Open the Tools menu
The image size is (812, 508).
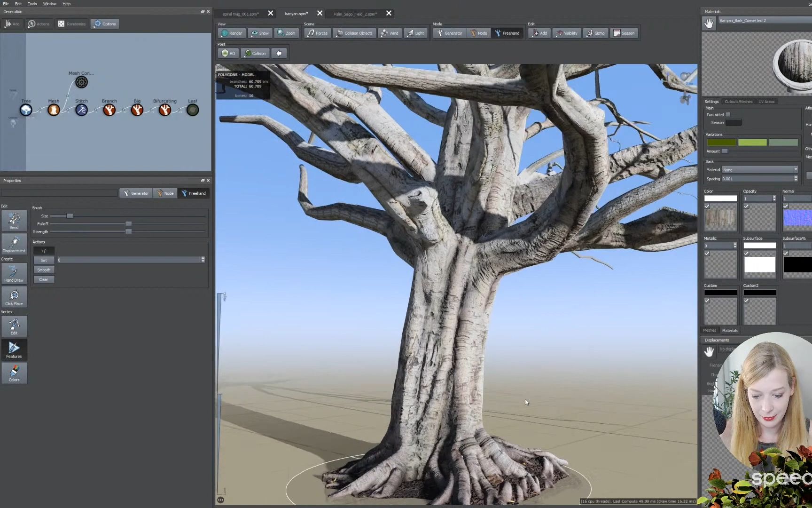(x=31, y=4)
